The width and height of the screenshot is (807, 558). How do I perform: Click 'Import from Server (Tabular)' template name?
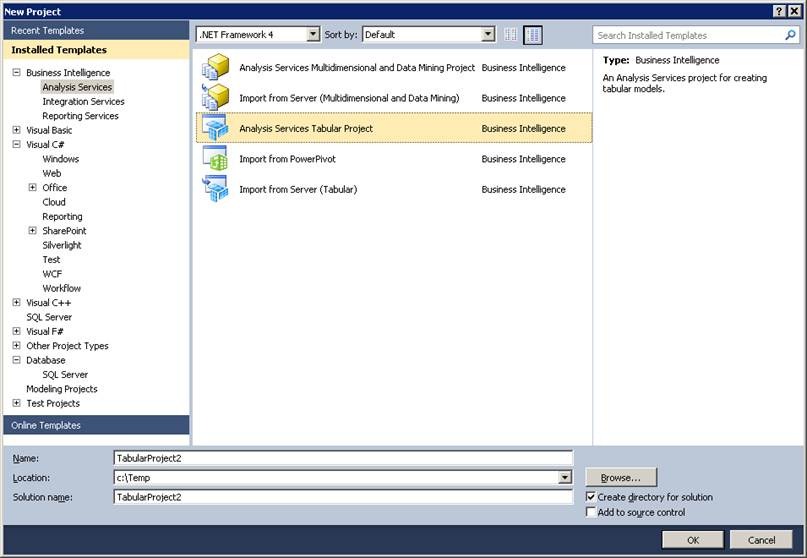[x=298, y=189]
